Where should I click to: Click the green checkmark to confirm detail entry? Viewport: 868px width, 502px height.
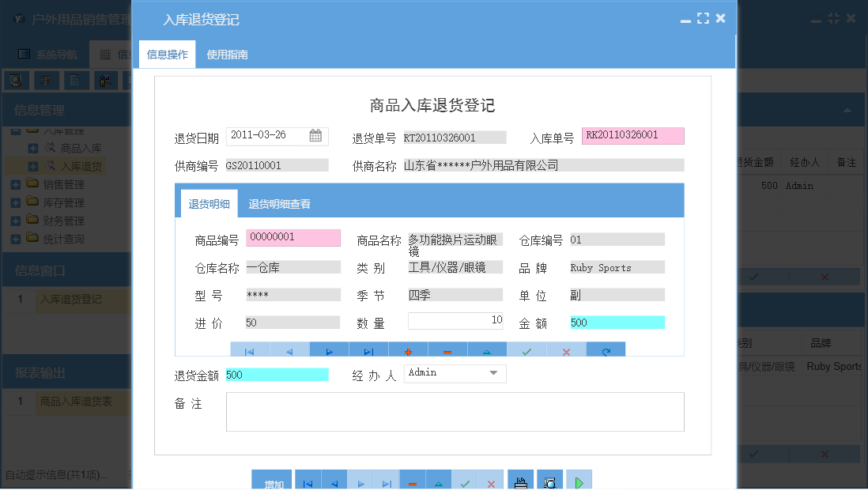point(526,349)
